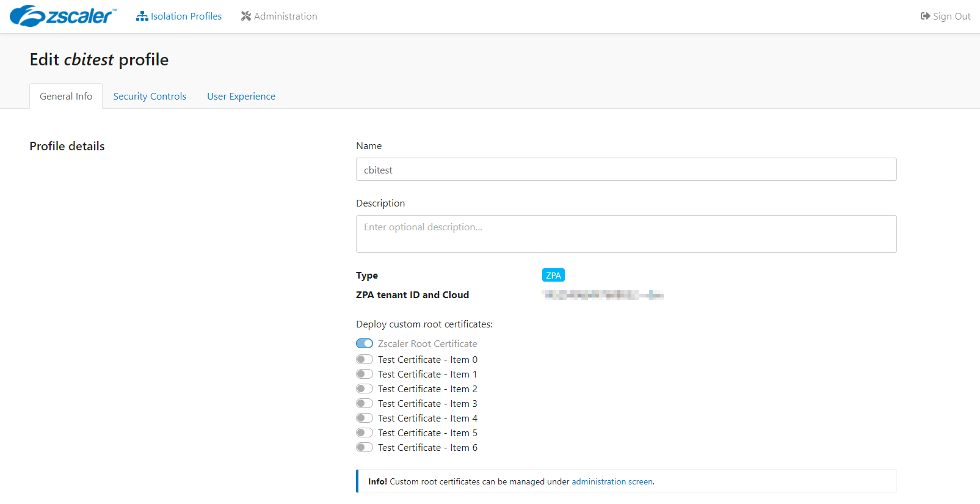Toggle Zscaler Root Certificate switch

(x=365, y=344)
